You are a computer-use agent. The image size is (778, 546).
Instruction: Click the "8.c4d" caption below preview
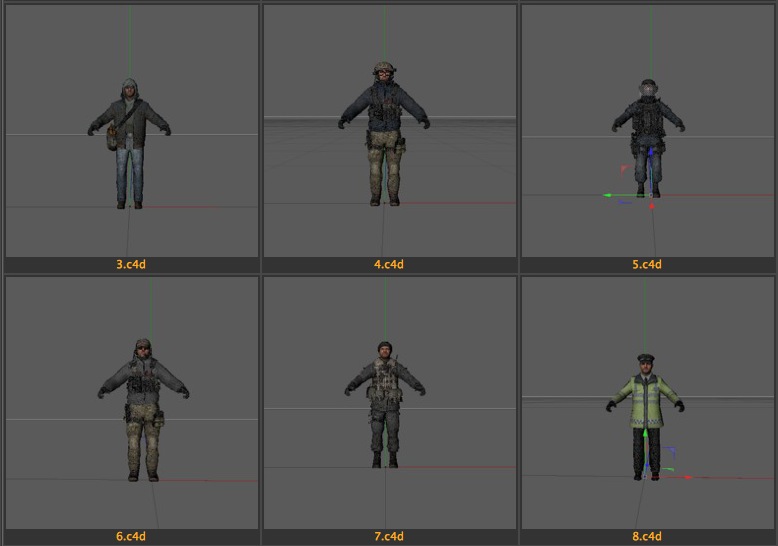(647, 536)
